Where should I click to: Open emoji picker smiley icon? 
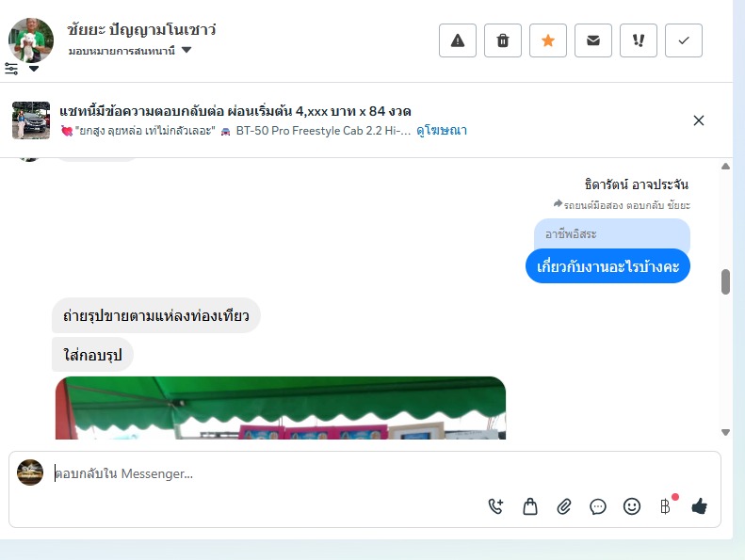pos(632,506)
